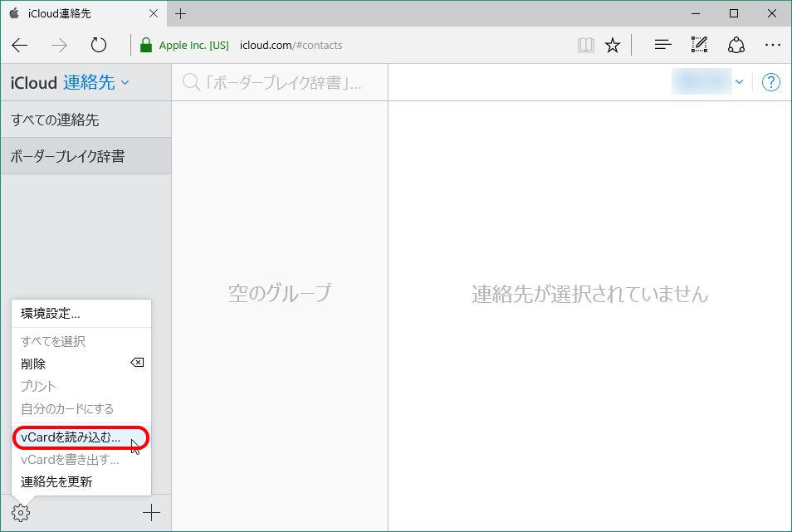
Task: Minimize the browser window
Action: point(696,13)
